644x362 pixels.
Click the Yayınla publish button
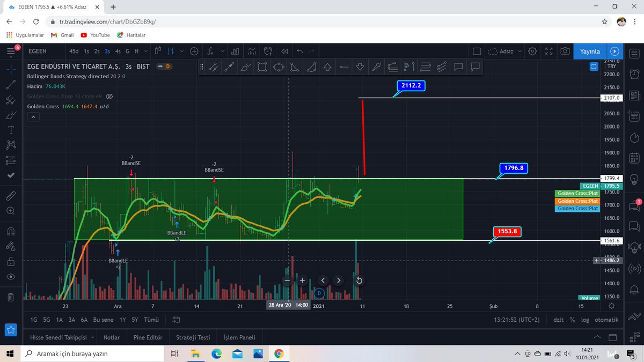590,51
